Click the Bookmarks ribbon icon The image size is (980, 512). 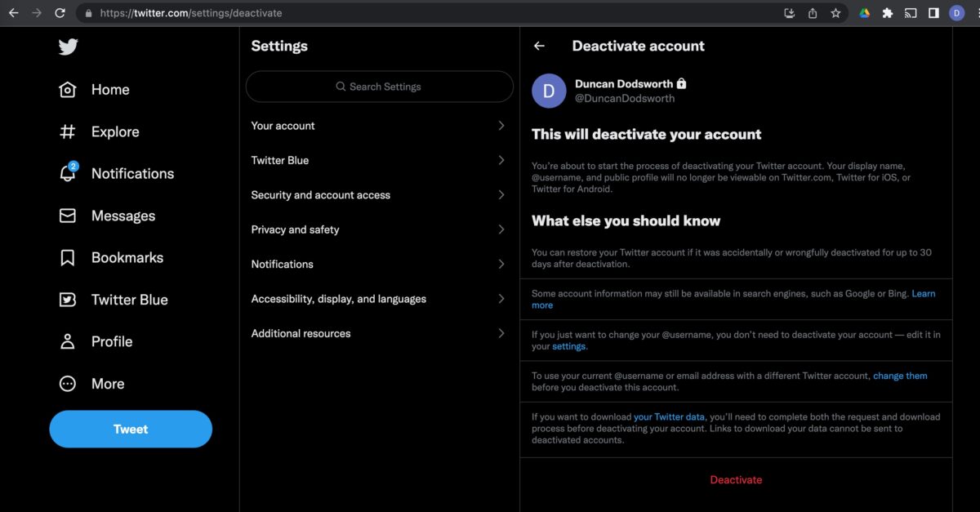(68, 258)
